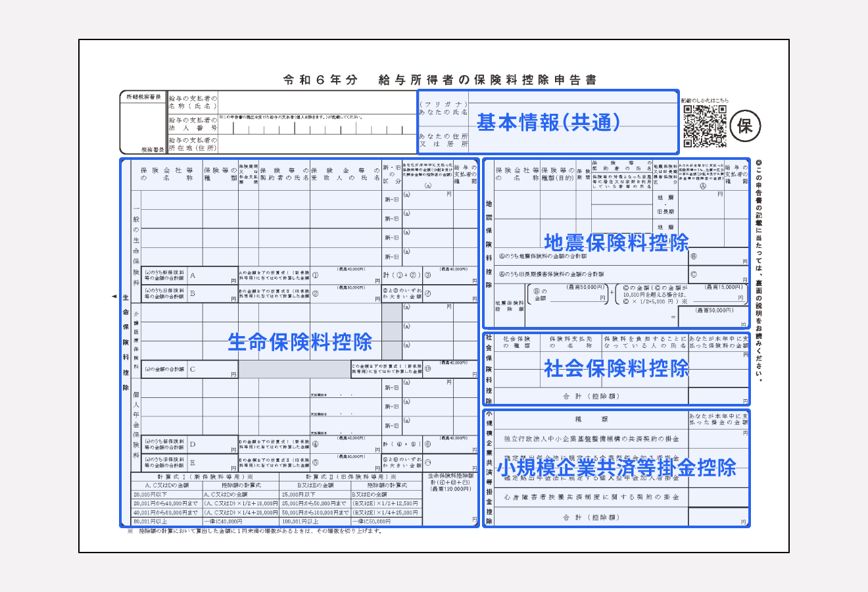Click the form title 令和6年分 給与所得者の保険料控除申告書
Image resolution: width=868 pixels, height=592 pixels.
[x=439, y=80]
